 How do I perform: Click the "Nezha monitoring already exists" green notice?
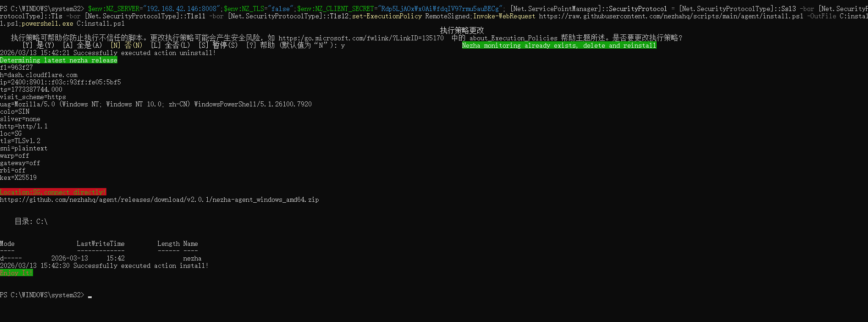559,45
